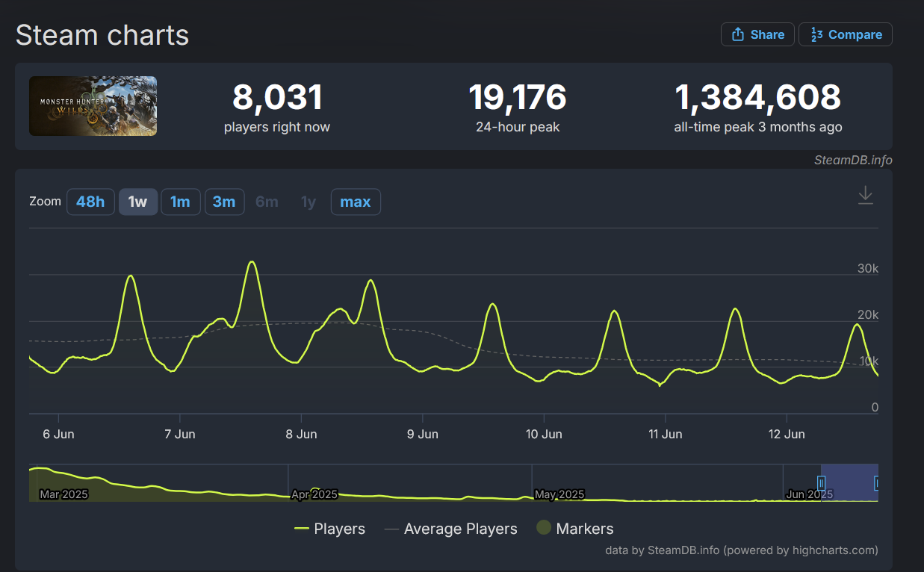Toggle the Average Players legend entry
924x572 pixels.
[451, 529]
